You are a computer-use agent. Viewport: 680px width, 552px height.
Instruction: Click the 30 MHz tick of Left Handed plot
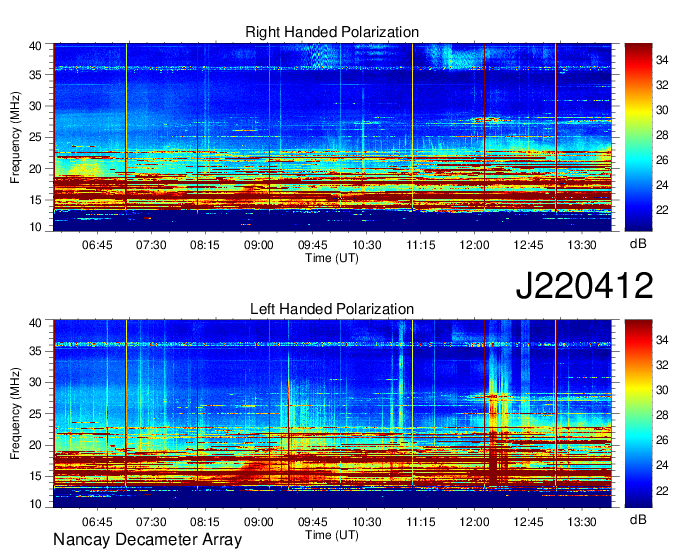click(35, 382)
